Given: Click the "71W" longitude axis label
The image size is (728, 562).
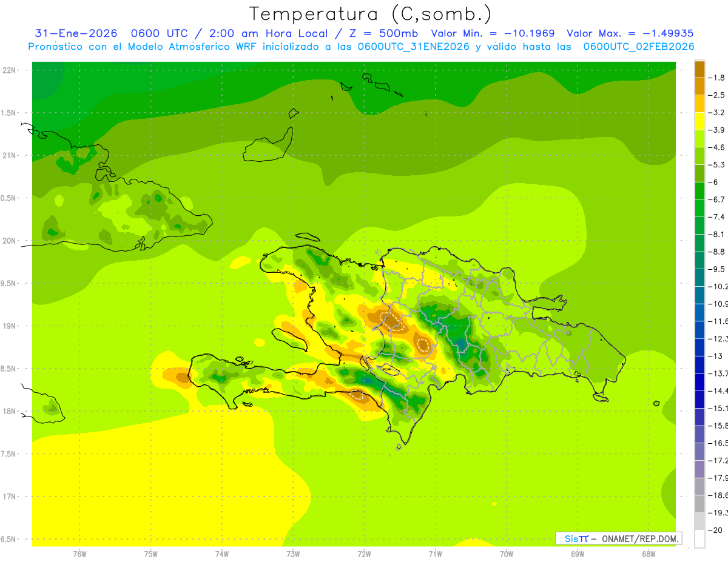Looking at the screenshot, I should pos(435,554).
